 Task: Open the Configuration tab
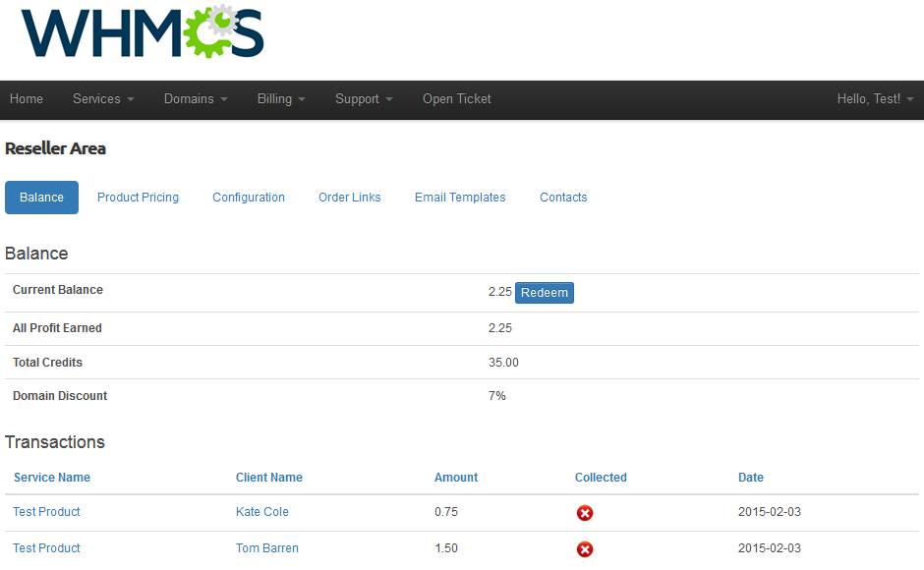[x=248, y=198]
